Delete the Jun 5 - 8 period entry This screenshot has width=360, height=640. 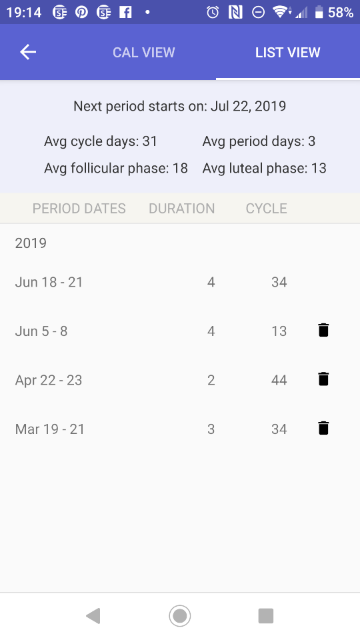(x=323, y=330)
